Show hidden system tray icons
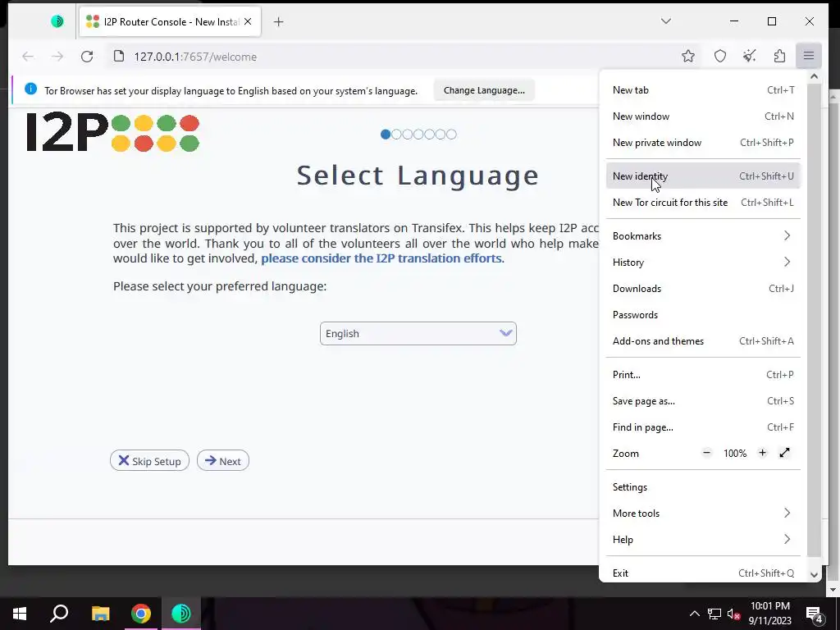The width and height of the screenshot is (840, 630). (694, 614)
